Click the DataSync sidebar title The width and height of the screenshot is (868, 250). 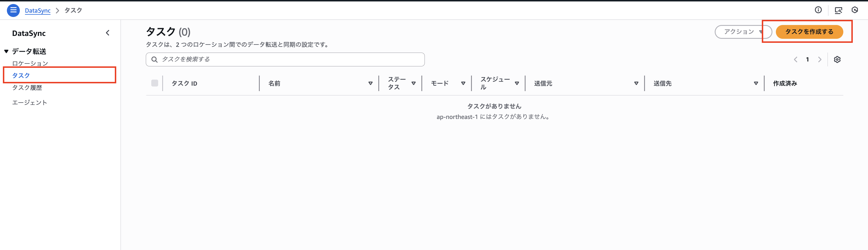click(x=29, y=33)
